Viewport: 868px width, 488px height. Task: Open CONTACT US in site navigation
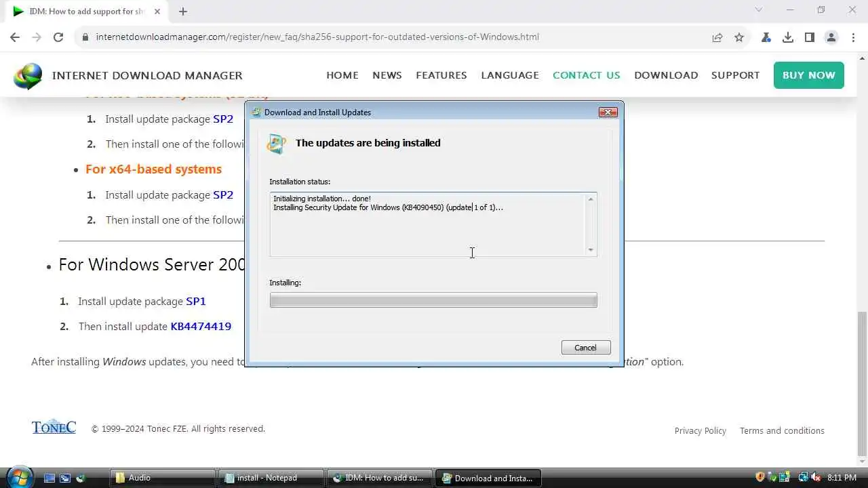click(587, 75)
